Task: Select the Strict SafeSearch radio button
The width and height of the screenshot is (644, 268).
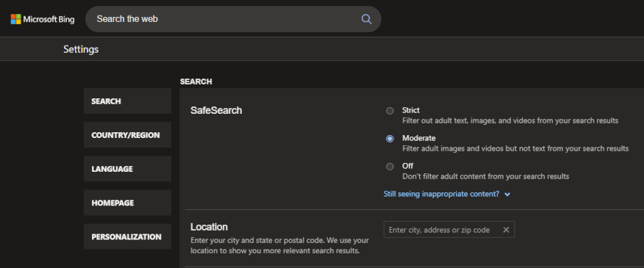Action: (x=390, y=111)
